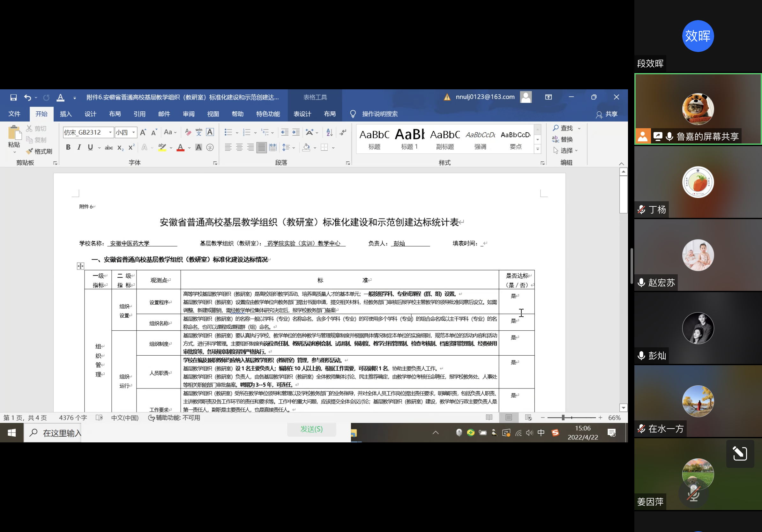Click the increase indent icon
The width and height of the screenshot is (762, 532).
click(x=296, y=132)
